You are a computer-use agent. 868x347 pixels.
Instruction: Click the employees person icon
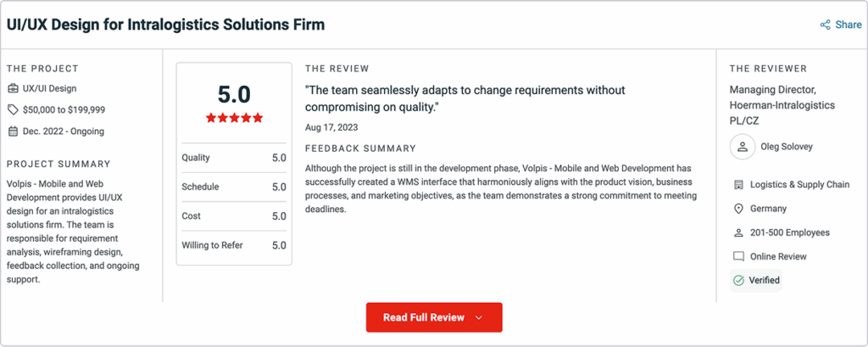coord(738,232)
